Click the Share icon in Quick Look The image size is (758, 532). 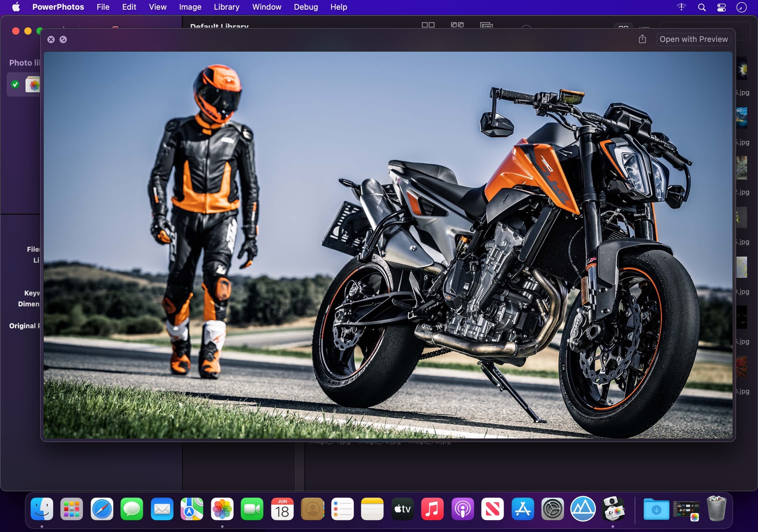coord(642,39)
